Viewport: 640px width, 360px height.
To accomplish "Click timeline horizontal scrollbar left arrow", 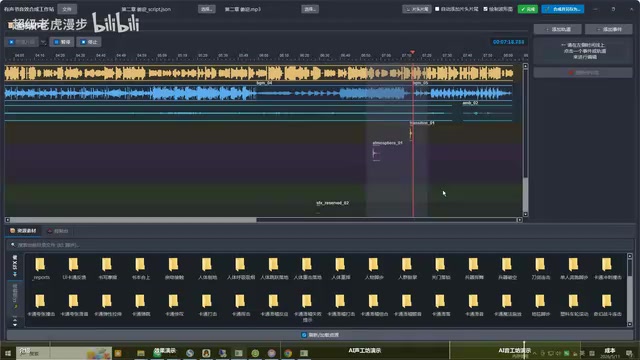I will click(x=7, y=220).
